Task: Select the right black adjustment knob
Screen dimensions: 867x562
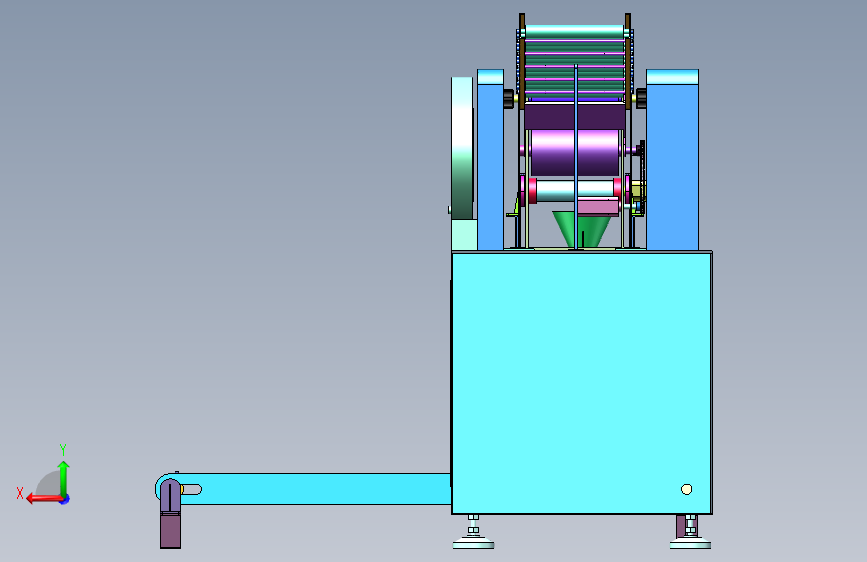Action: (x=641, y=98)
